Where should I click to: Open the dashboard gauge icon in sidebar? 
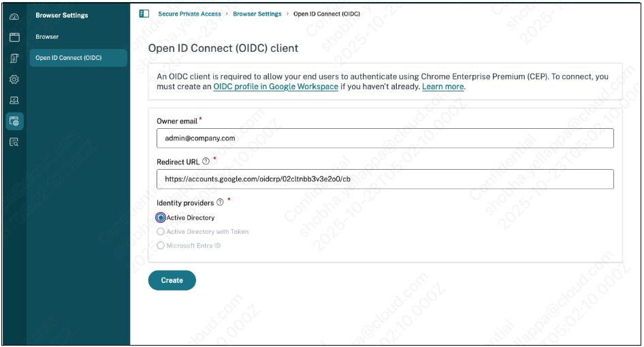[14, 17]
